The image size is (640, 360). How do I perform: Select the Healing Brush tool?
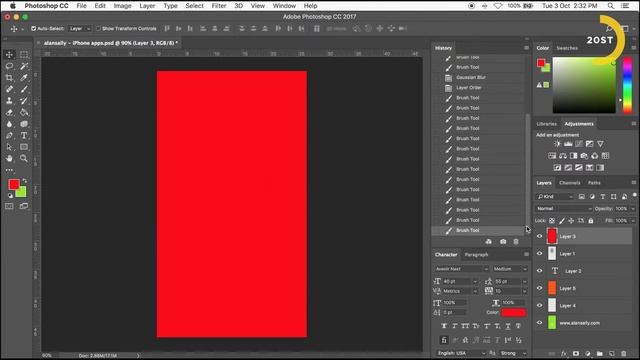(x=9, y=89)
